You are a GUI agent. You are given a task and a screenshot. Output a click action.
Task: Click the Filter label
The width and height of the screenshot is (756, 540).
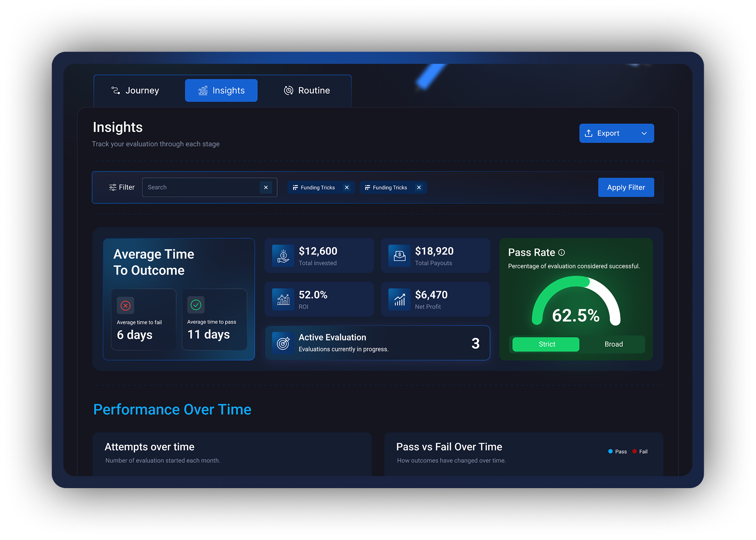127,187
